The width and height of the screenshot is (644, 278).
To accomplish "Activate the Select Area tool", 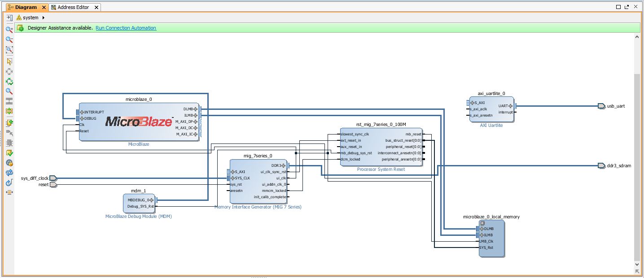I will point(9,61).
